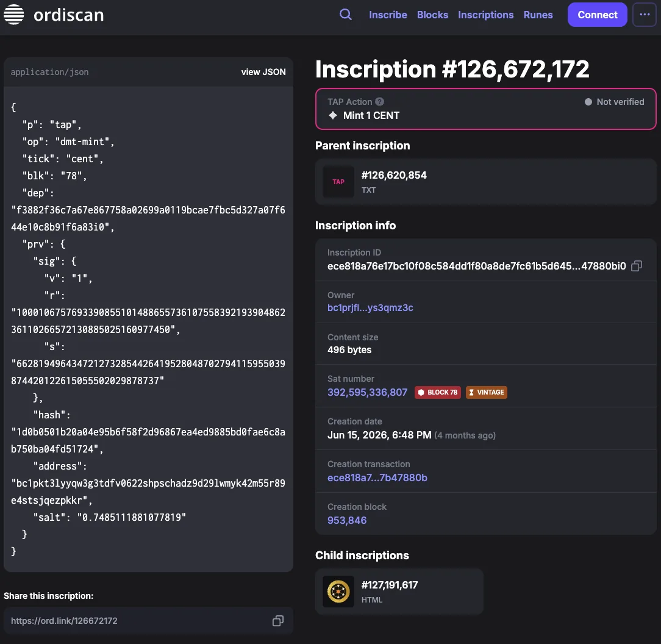Open owner address bc1prjfl...ys3qmz3c
The width and height of the screenshot is (661, 644).
(x=370, y=308)
